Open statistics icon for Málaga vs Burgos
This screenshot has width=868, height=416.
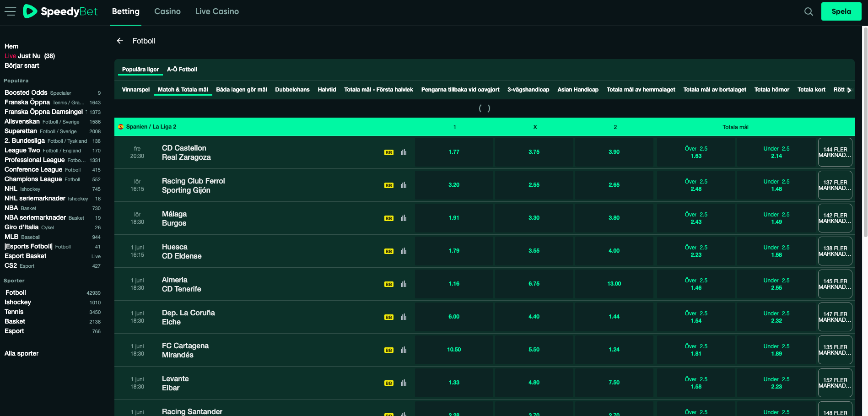[404, 218]
